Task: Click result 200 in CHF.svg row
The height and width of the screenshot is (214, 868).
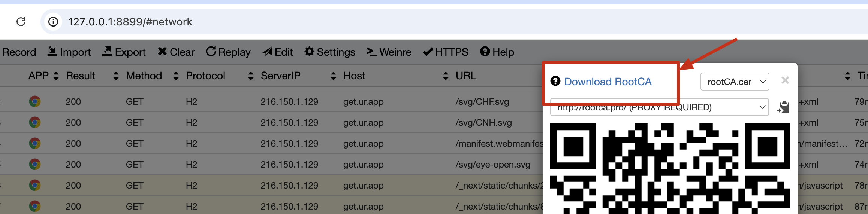Action: pos(73,102)
